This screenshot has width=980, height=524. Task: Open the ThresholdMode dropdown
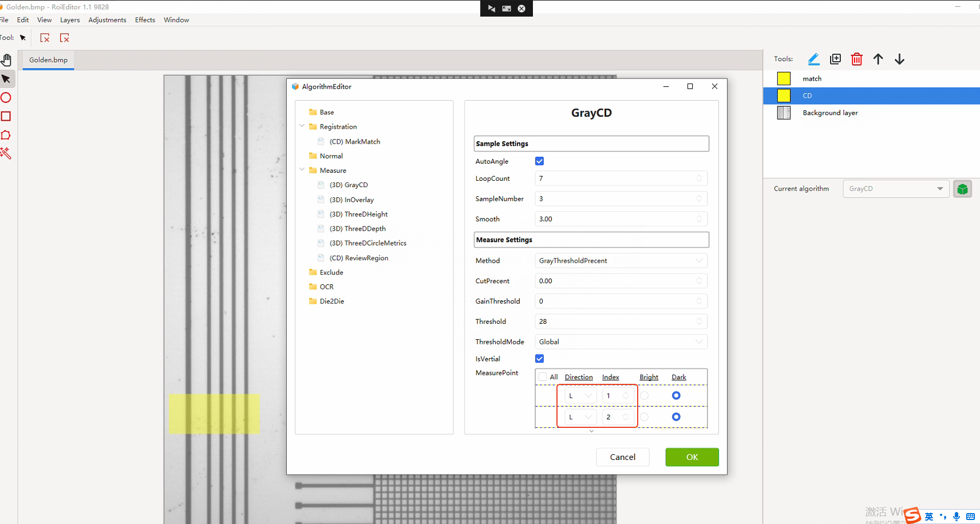pyautogui.click(x=621, y=342)
